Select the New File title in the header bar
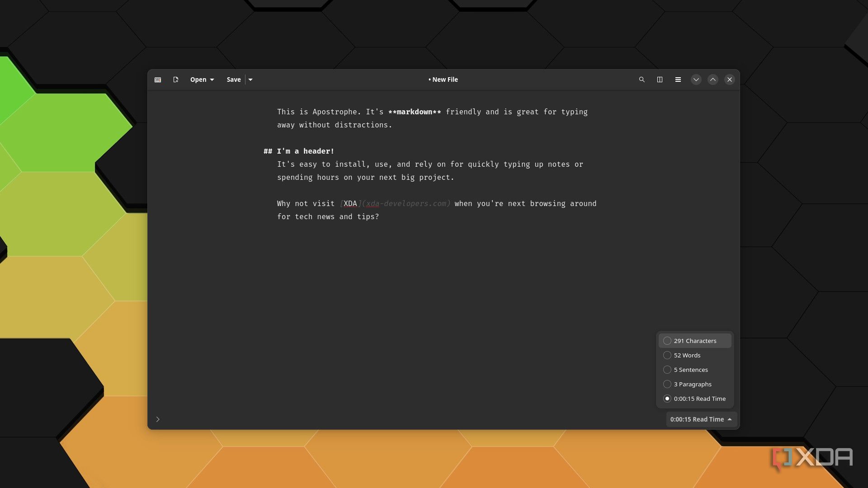The width and height of the screenshot is (868, 488). pyautogui.click(x=443, y=80)
